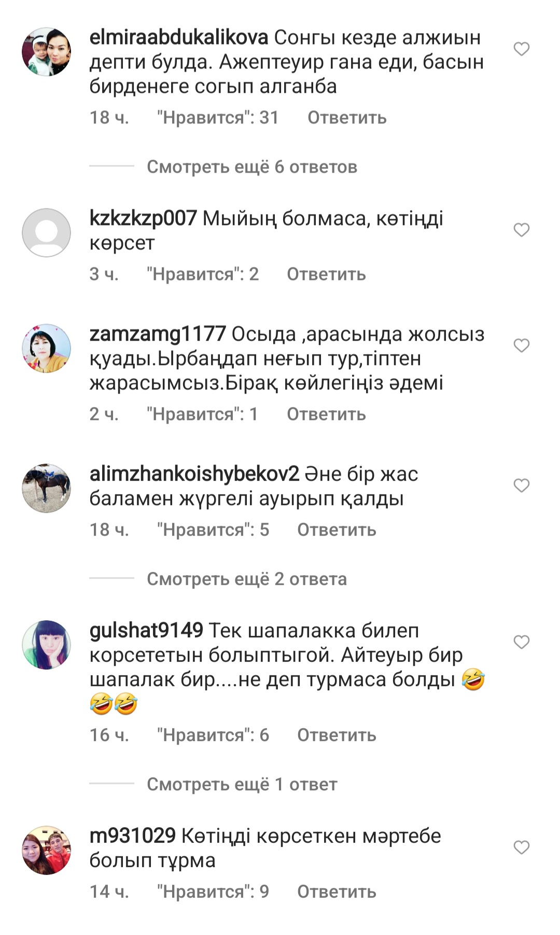
Task: View "Нравится": 9 likes list
Action: point(213,891)
